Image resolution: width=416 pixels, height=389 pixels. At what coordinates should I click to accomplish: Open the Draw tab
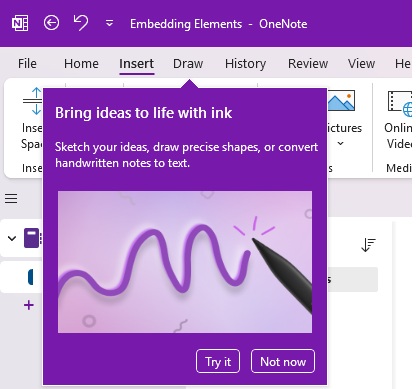coord(188,63)
